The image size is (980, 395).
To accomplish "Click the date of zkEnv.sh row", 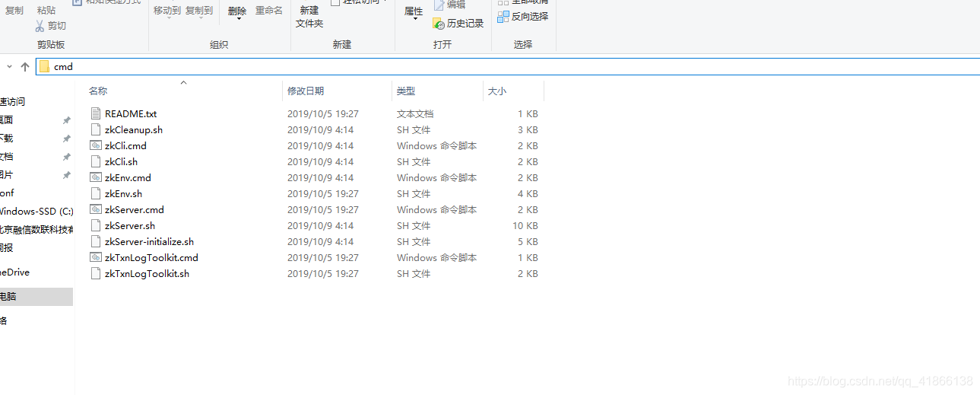I will point(323,193).
